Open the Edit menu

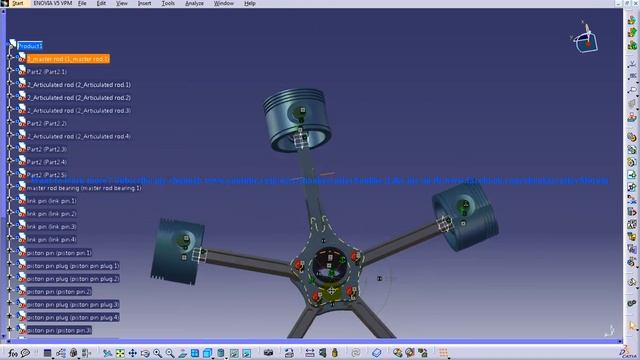[101, 3]
